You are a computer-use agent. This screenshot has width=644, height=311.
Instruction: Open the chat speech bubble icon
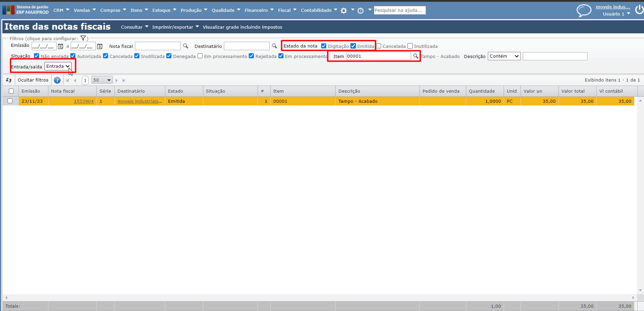pyautogui.click(x=584, y=10)
